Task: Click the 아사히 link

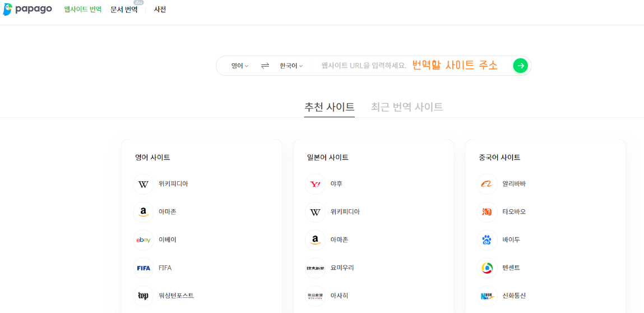Action: click(339, 296)
